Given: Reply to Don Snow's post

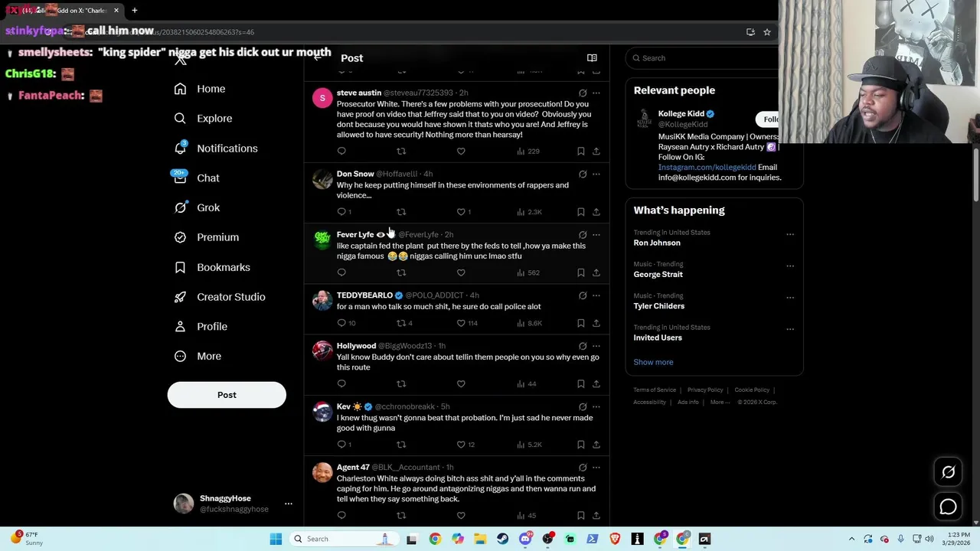Looking at the screenshot, I should (x=341, y=212).
